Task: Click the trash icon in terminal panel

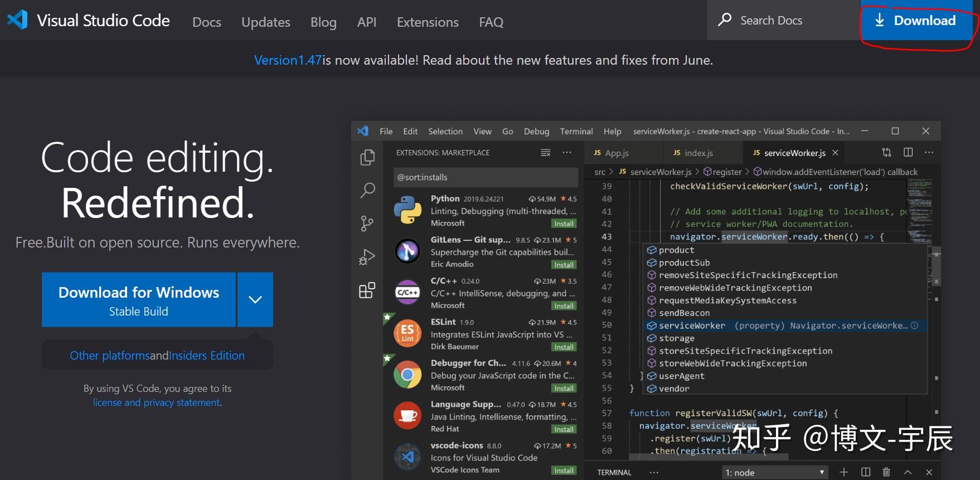Action: coord(886,472)
